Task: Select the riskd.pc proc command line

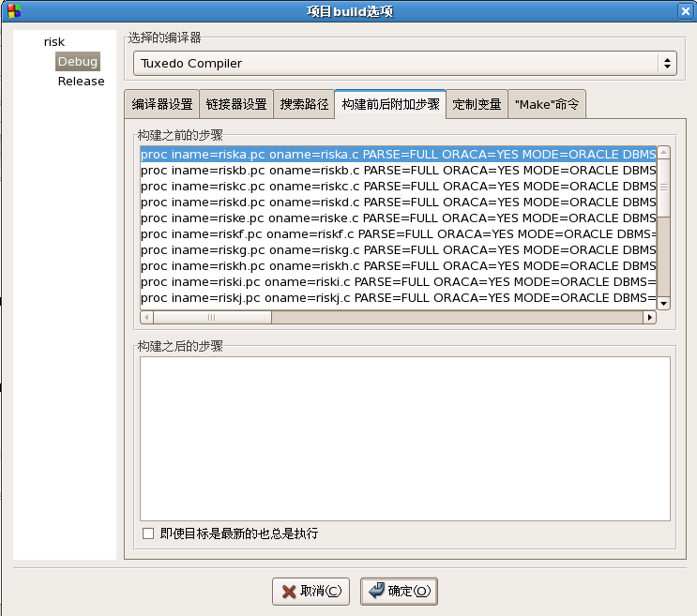Action: click(x=399, y=203)
